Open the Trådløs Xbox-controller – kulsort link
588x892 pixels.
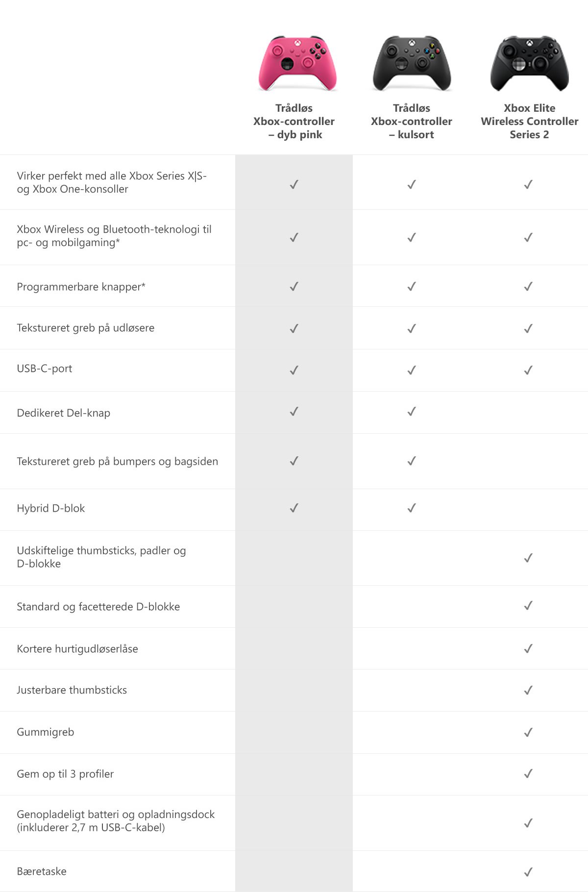[412, 121]
